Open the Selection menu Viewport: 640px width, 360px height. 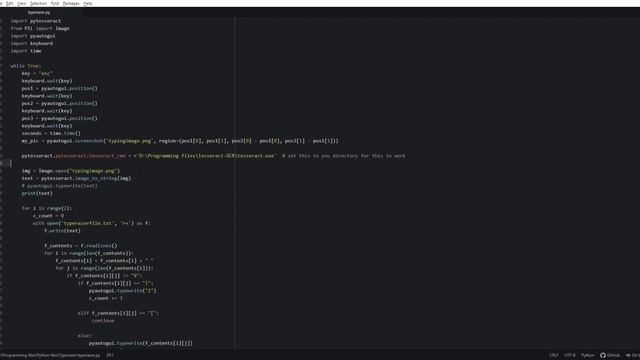pos(38,3)
